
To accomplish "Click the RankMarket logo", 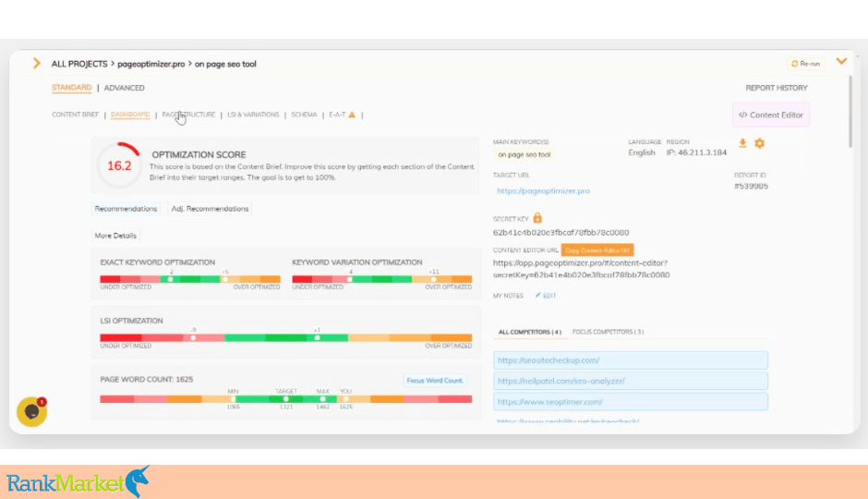I will tap(78, 481).
